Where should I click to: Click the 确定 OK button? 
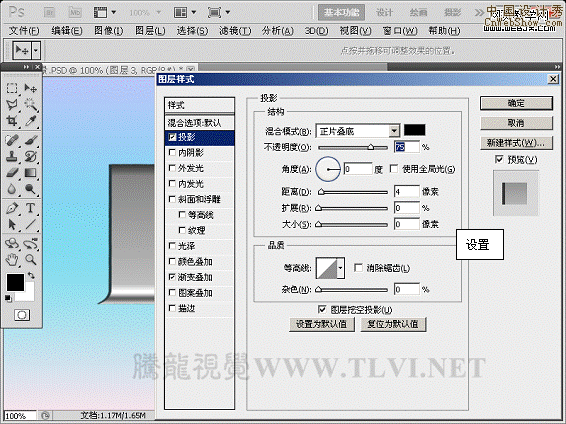[x=516, y=103]
